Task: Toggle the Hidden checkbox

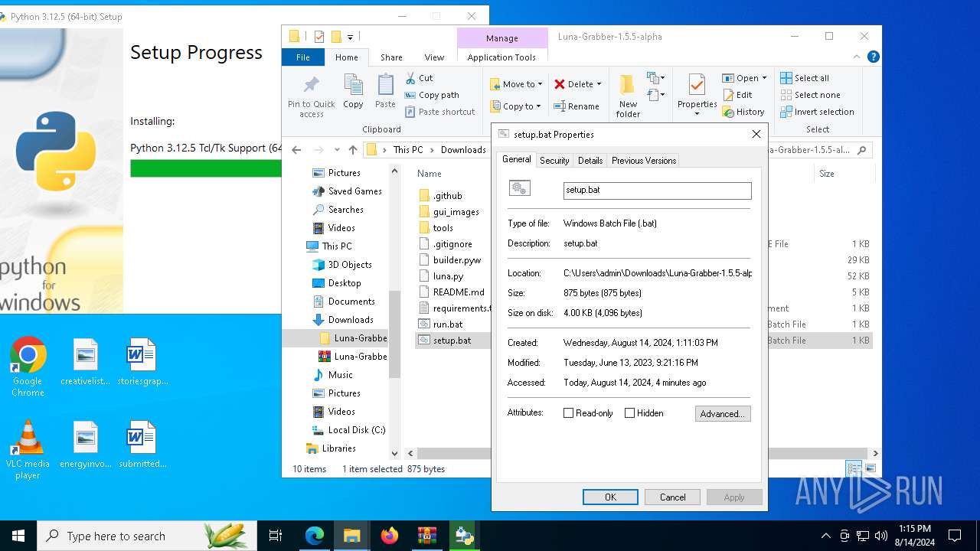Action: click(630, 413)
